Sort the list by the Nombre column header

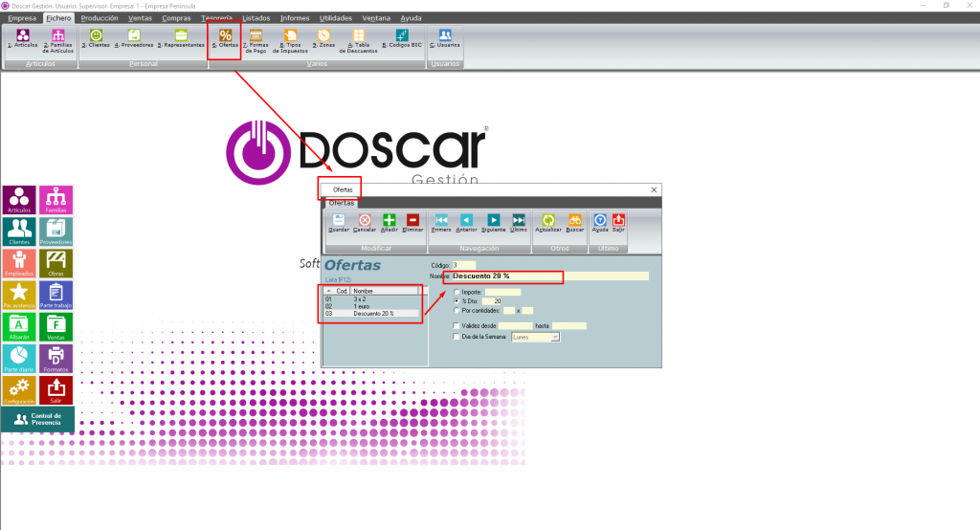coord(385,291)
